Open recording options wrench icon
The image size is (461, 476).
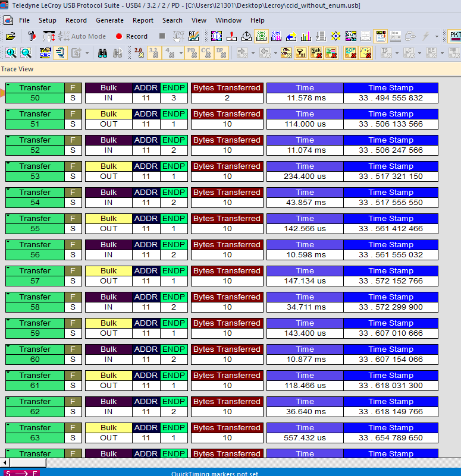pos(32,36)
